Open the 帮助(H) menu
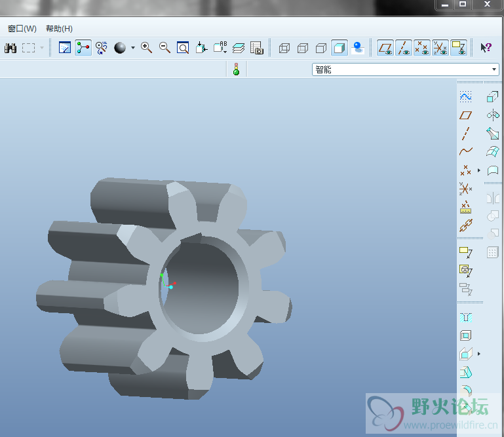The height and width of the screenshot is (437, 504). coord(59,29)
